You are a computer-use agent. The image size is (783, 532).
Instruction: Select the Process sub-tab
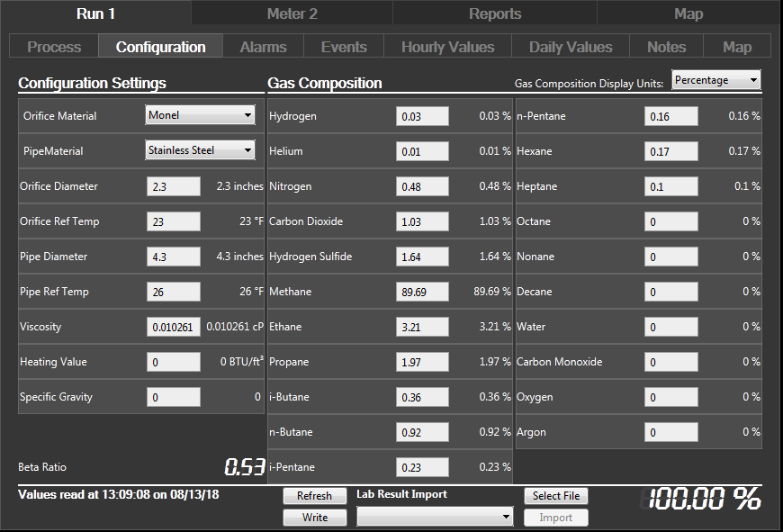click(54, 47)
